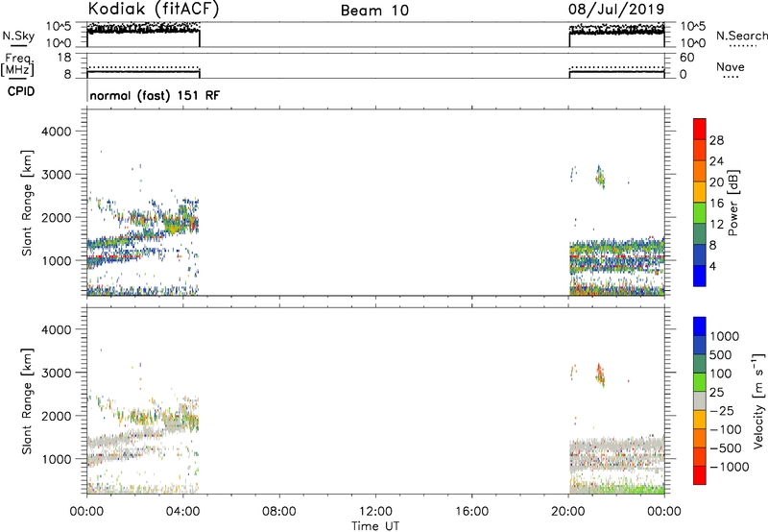Click the Slant Range label of the power panel

coord(27,203)
